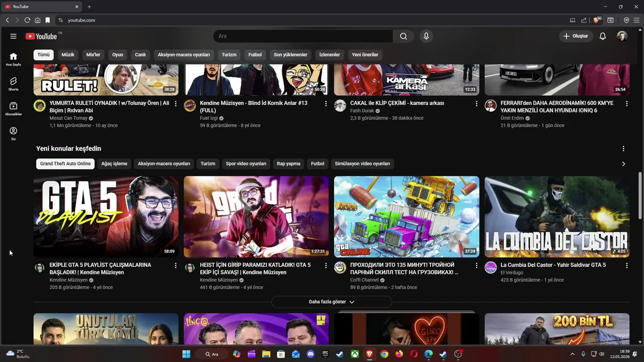Open Fatih Durak channel link
Image resolution: width=644 pixels, height=362 pixels.
tap(362, 111)
